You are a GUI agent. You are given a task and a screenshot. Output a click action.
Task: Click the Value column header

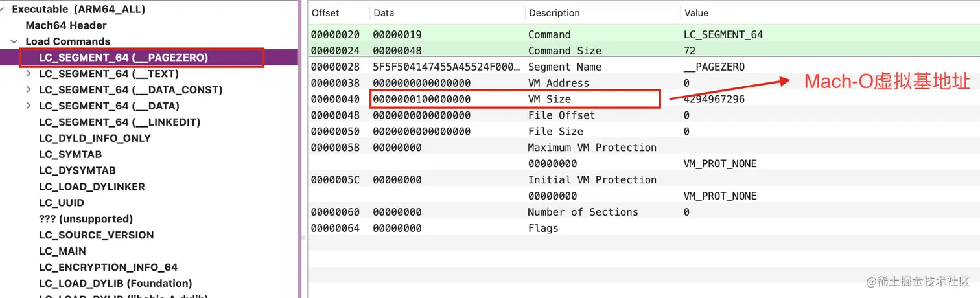(x=696, y=13)
